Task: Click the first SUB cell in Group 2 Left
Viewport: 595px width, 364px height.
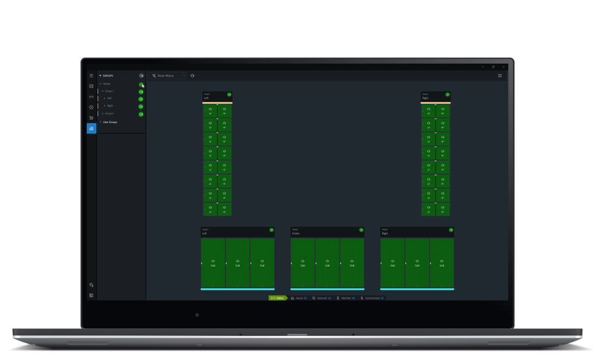Action: 213,262
